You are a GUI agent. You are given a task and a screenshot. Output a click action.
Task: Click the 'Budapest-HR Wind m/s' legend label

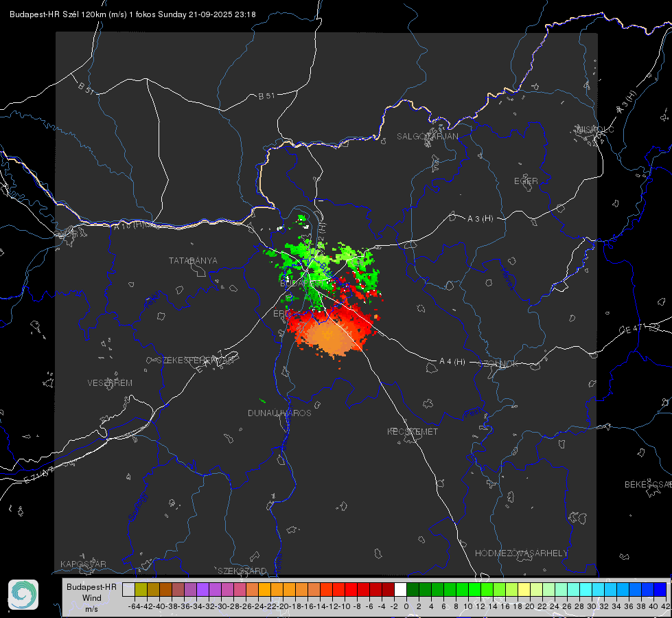pyautogui.click(x=91, y=598)
